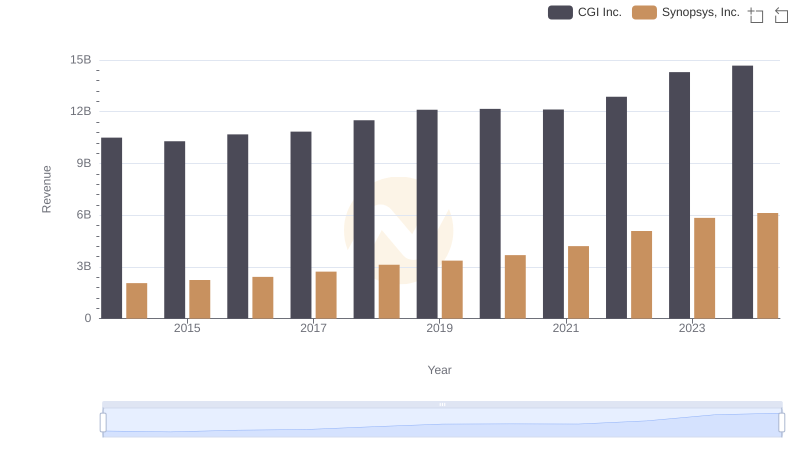The width and height of the screenshot is (800, 461).
Task: Select the Synopsys bar for 2019
Action: click(452, 290)
